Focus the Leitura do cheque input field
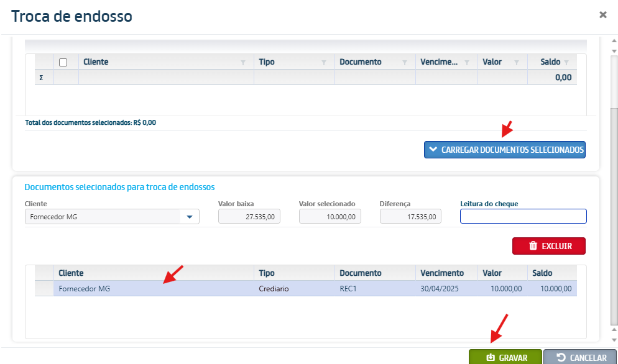Image resolution: width=618 pixels, height=364 pixels. click(523, 216)
